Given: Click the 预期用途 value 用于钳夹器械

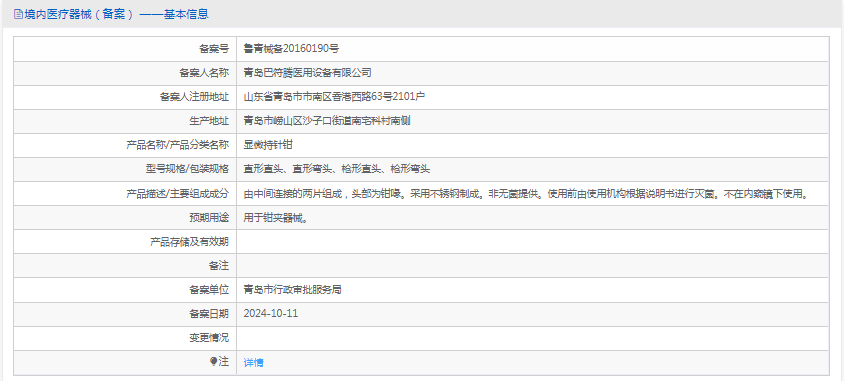Looking at the screenshot, I should click(276, 217).
